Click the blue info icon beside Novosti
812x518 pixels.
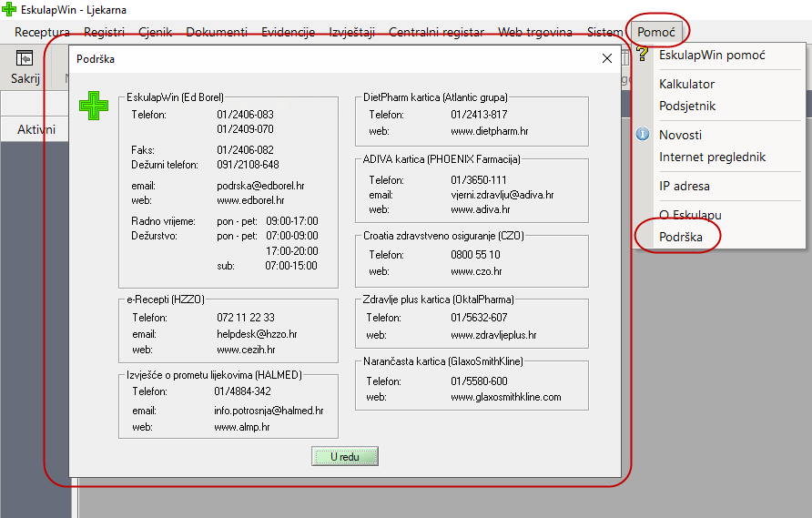642,135
